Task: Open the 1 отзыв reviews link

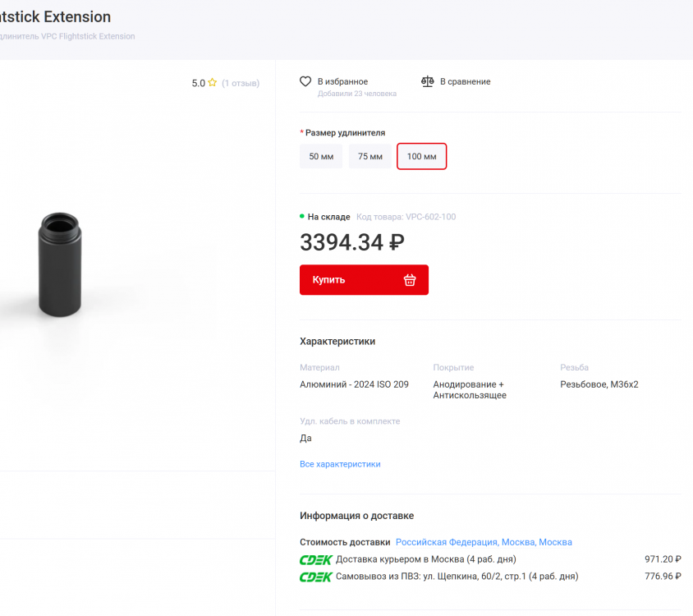Action: tap(241, 83)
